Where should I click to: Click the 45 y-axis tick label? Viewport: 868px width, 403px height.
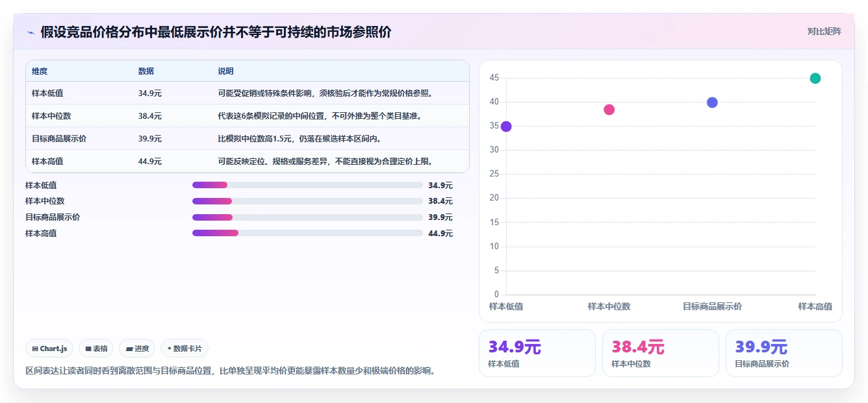point(494,78)
